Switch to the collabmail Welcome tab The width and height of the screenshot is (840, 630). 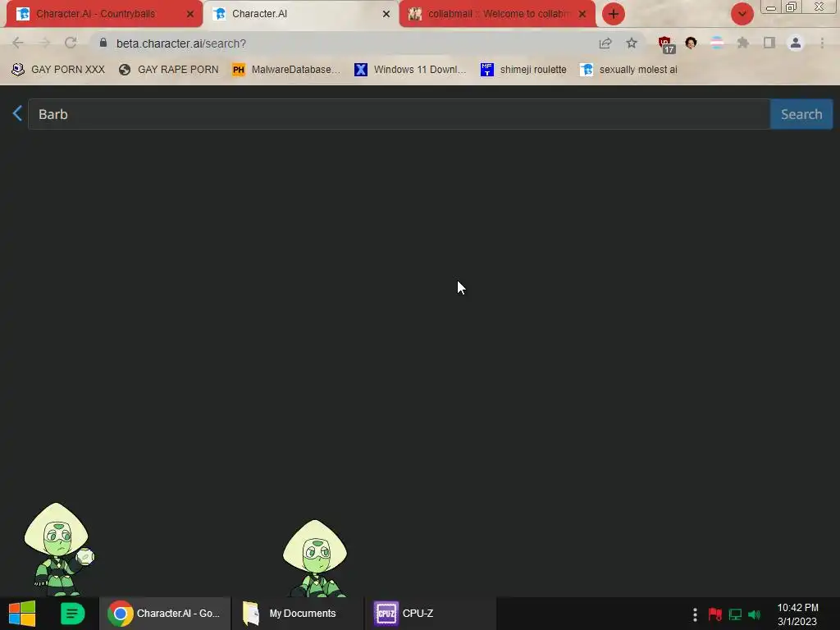497,14
